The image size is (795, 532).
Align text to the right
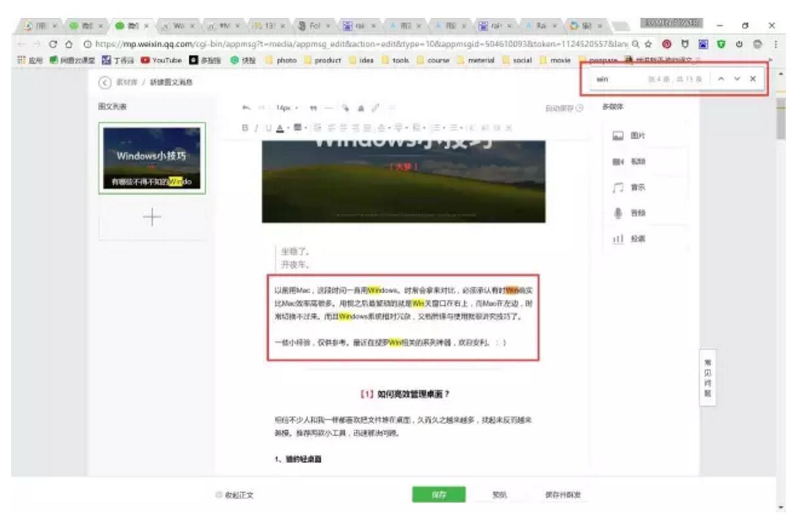tap(355, 128)
